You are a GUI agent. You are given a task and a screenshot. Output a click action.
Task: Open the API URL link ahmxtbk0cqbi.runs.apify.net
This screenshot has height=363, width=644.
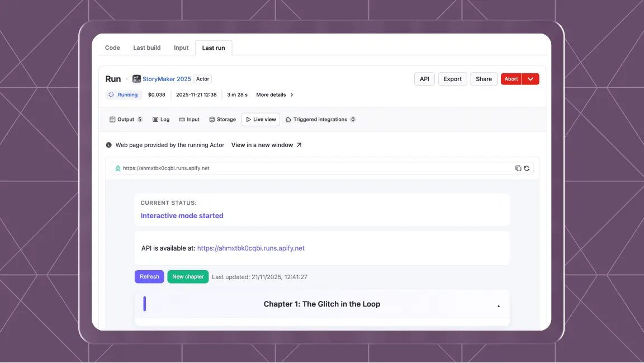(x=250, y=248)
